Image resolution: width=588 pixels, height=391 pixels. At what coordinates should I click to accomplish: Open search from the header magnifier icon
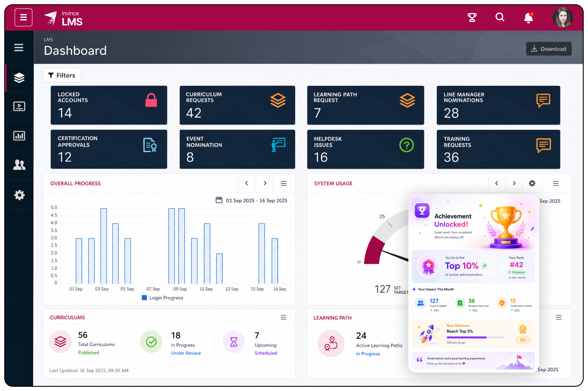point(500,17)
